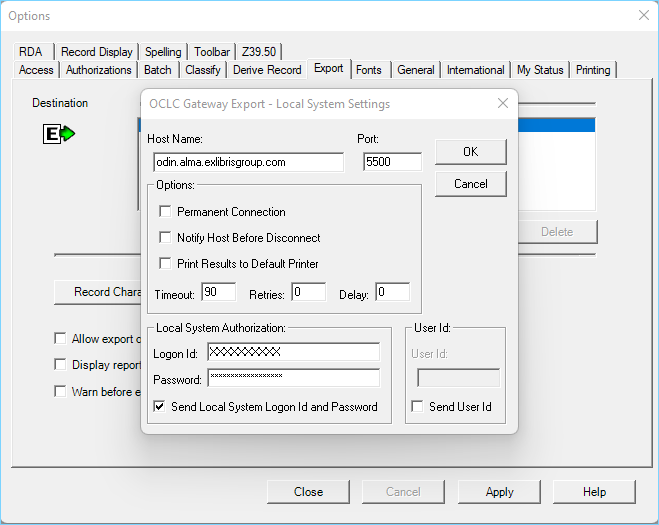Enable the Send User Id checkbox
The height and width of the screenshot is (525, 659).
tap(418, 407)
